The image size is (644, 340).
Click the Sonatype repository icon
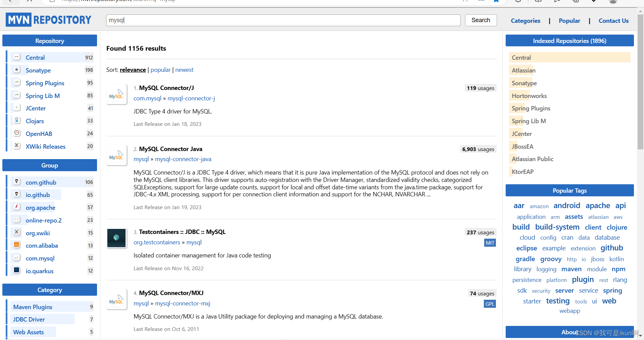[x=17, y=70]
